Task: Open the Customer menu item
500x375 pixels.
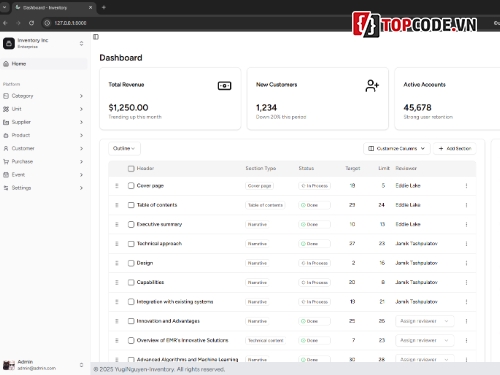Action: point(44,148)
